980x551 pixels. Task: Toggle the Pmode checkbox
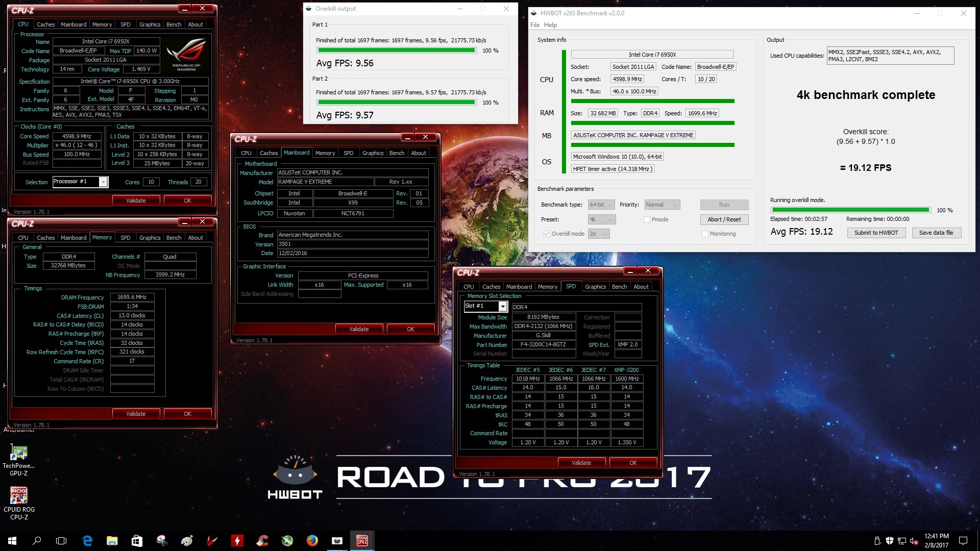click(647, 219)
